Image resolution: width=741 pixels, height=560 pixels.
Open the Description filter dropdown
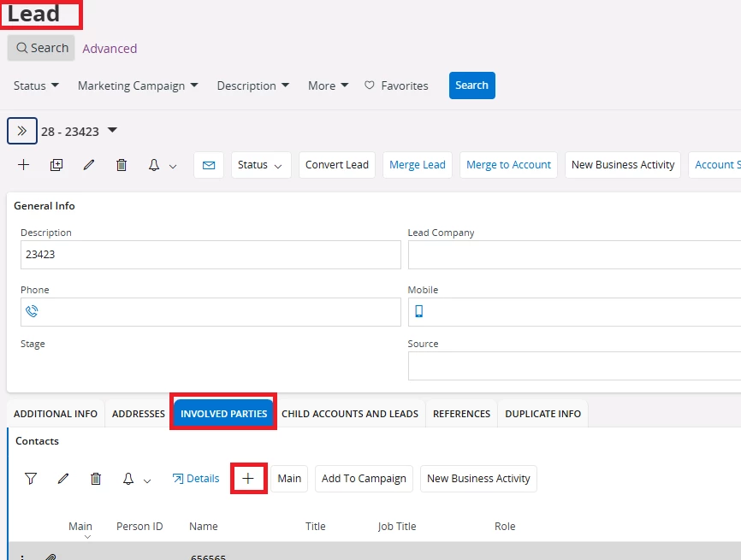[x=252, y=85]
